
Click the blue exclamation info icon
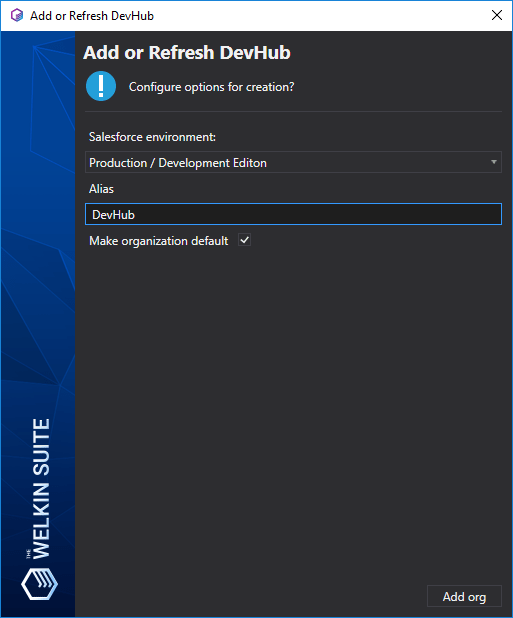pos(101,86)
